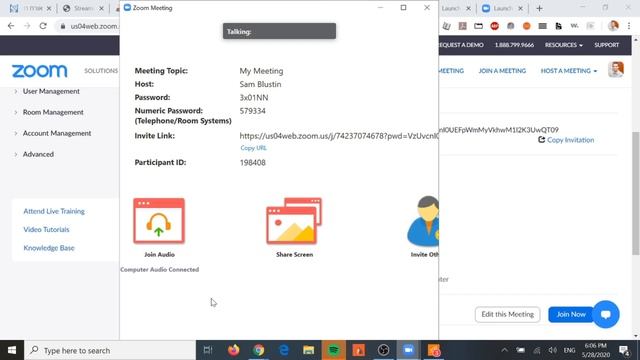The height and width of the screenshot is (360, 640).
Task: Open Task View from the taskbar
Action: 208,350
